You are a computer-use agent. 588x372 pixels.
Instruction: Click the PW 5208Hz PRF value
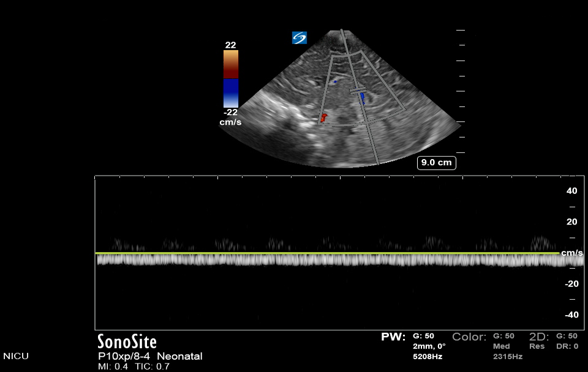(x=428, y=356)
